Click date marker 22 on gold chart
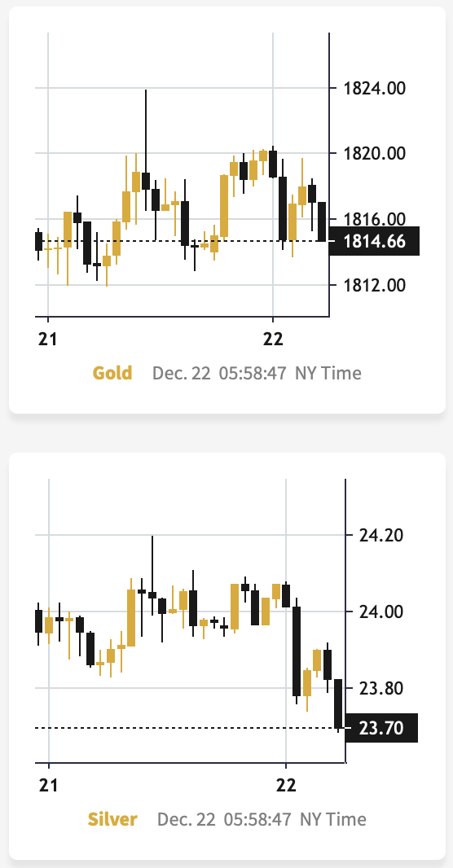 click(273, 338)
